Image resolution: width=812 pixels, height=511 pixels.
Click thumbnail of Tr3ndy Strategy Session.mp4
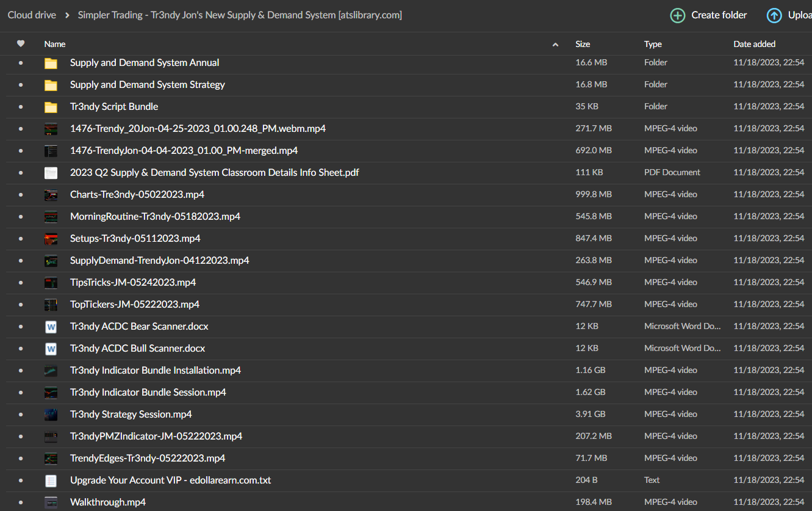[51, 415]
